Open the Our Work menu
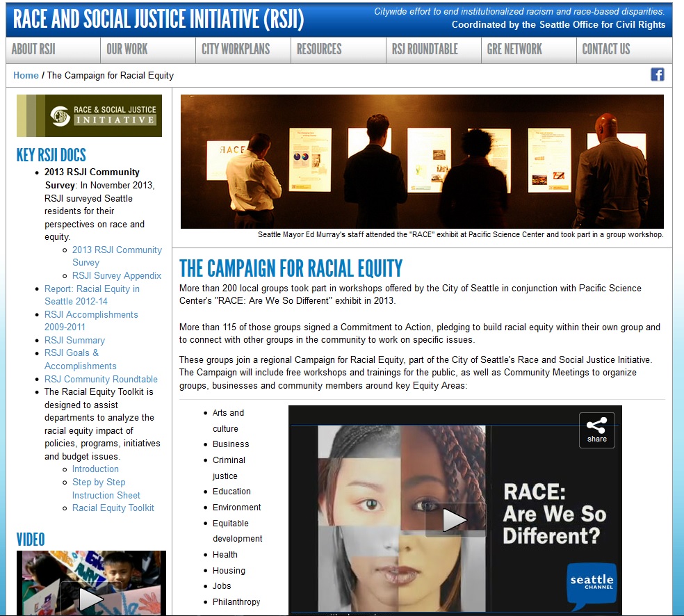The width and height of the screenshot is (684, 616). 127,49
